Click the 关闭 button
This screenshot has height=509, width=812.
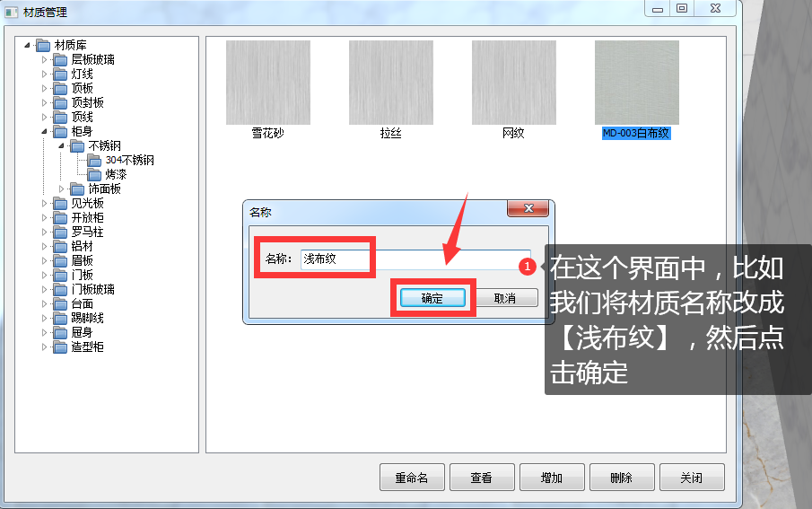tap(692, 478)
